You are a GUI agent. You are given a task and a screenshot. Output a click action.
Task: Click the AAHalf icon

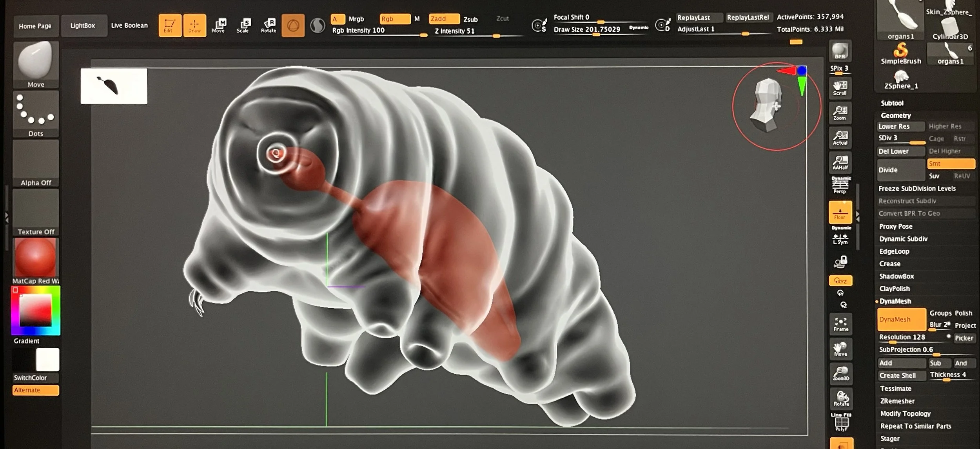pyautogui.click(x=840, y=162)
